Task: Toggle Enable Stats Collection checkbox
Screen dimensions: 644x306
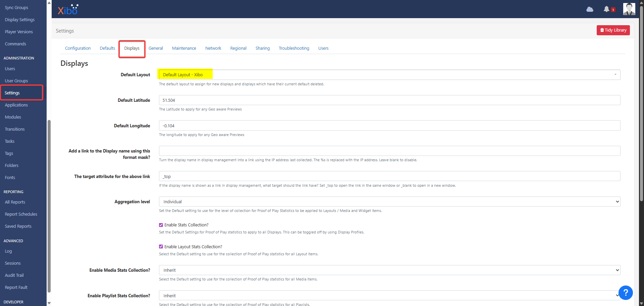Action: 161,225
